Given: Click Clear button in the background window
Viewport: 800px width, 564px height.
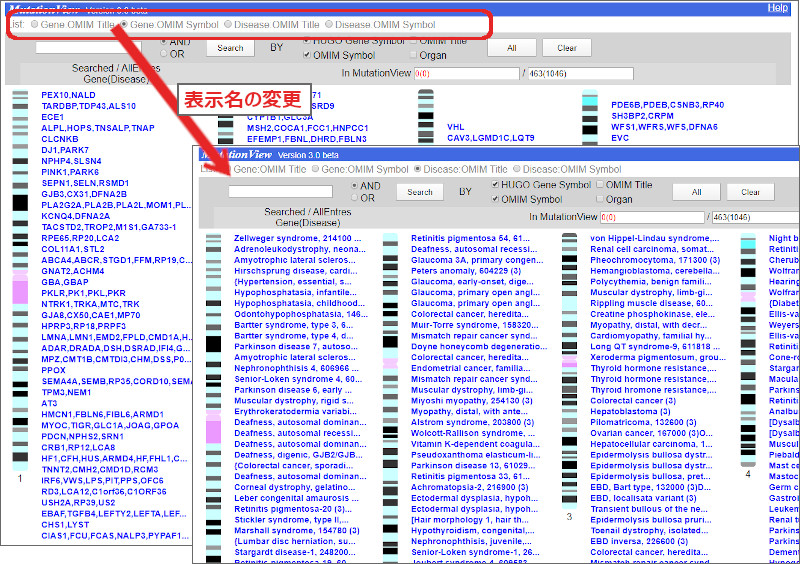Looking at the screenshot, I should point(567,48).
